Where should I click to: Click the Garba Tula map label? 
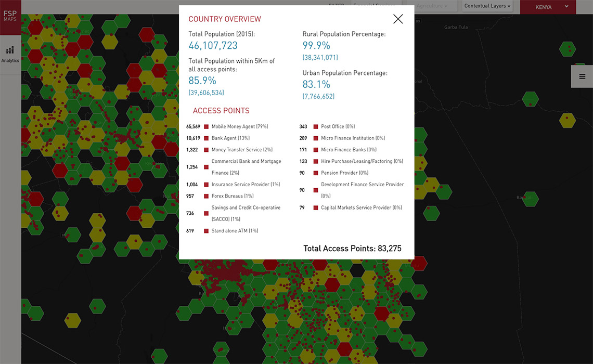tap(456, 27)
